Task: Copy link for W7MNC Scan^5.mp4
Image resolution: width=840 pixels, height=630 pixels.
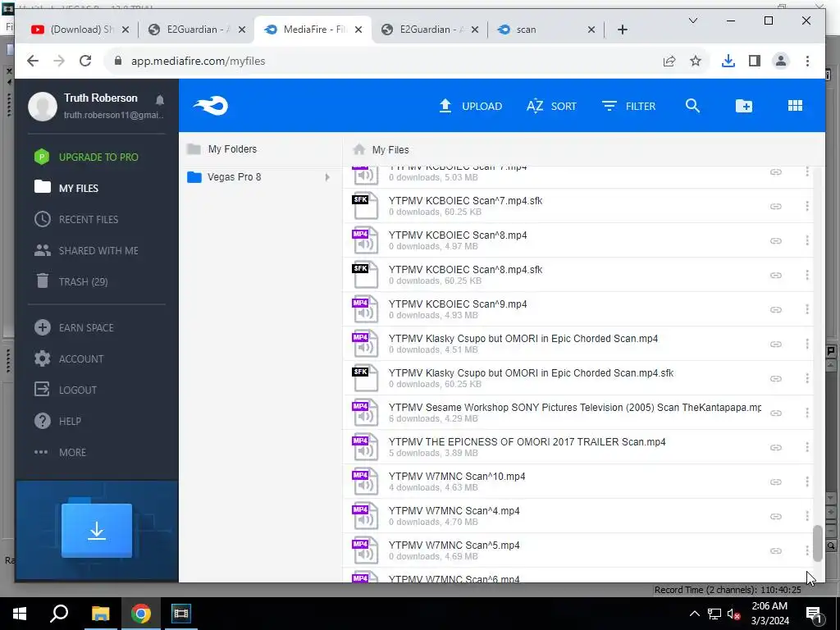Action: pyautogui.click(x=775, y=550)
